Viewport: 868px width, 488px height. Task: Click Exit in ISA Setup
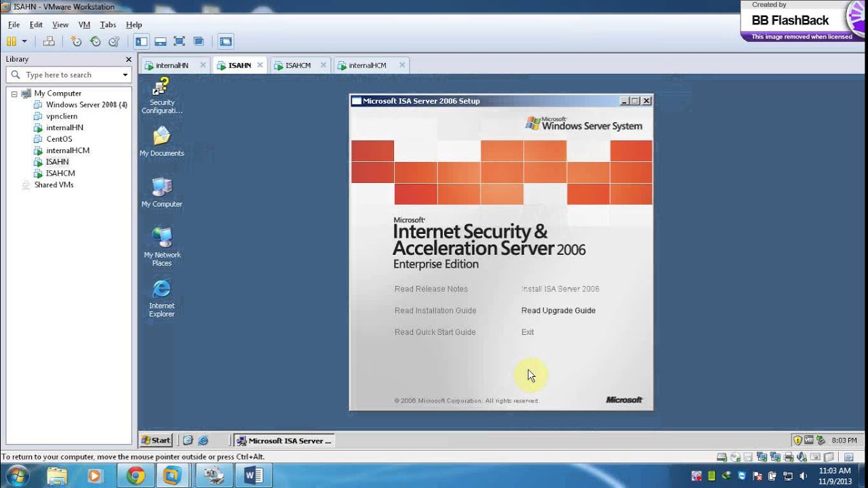pos(528,332)
